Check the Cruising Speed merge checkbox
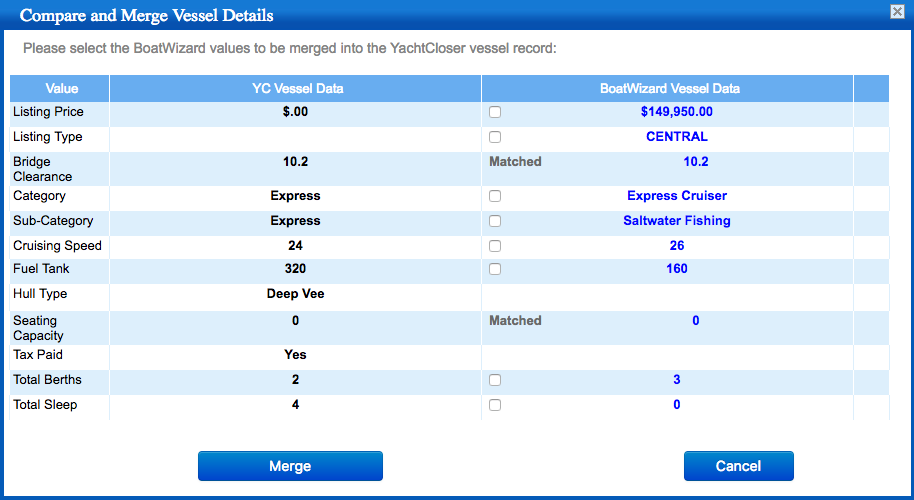Screen dimensions: 914x500 point(495,246)
